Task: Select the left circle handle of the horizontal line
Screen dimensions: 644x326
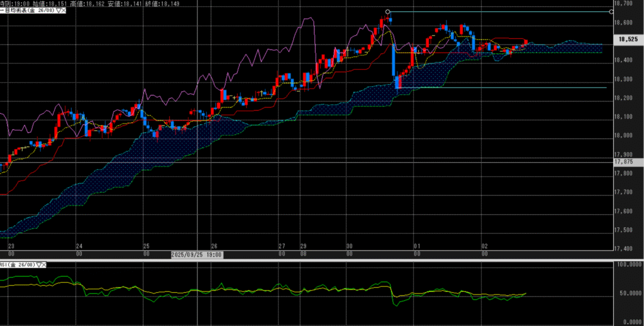Action: (387, 12)
